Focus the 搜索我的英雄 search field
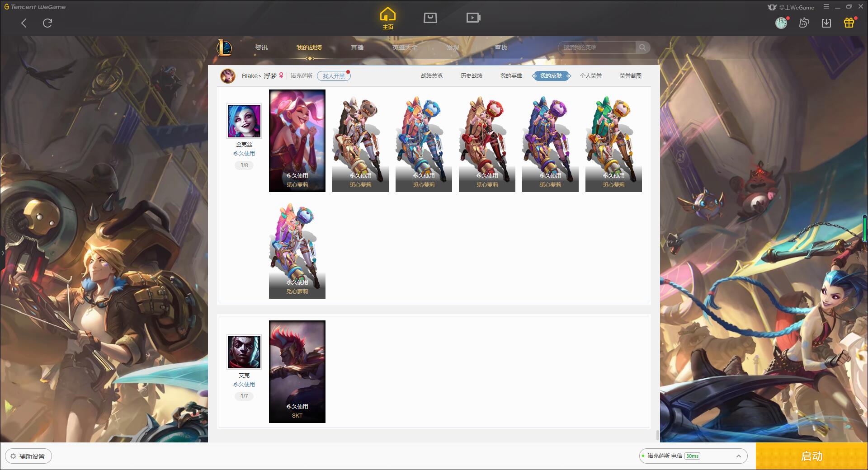Image resolution: width=868 pixels, height=470 pixels. [597, 47]
